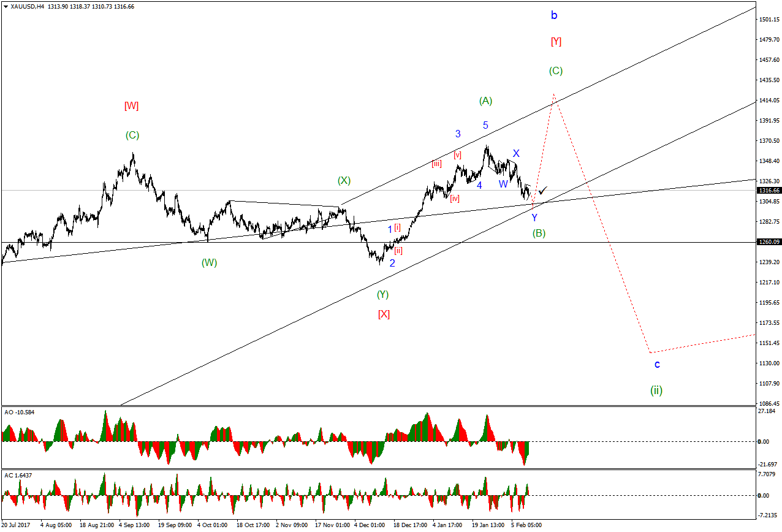Click the 4 Sep 13:00 time label
Viewport: 782px width, 532px height.
pyautogui.click(x=135, y=525)
